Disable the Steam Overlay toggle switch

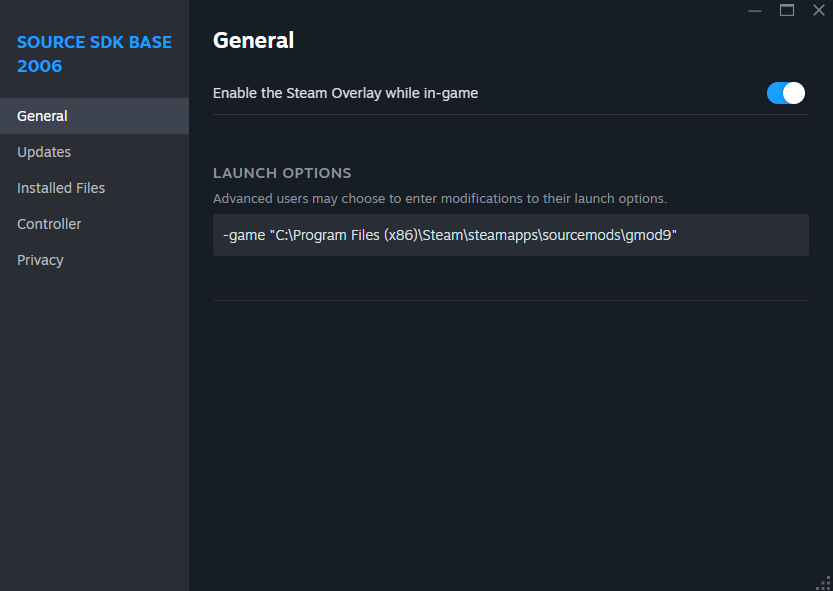point(785,93)
